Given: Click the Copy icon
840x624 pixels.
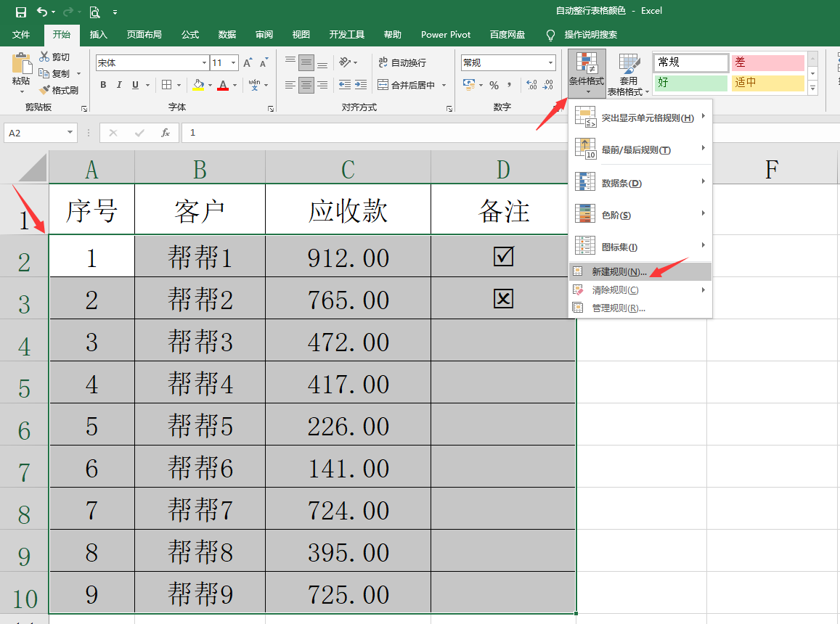Looking at the screenshot, I should (44, 73).
